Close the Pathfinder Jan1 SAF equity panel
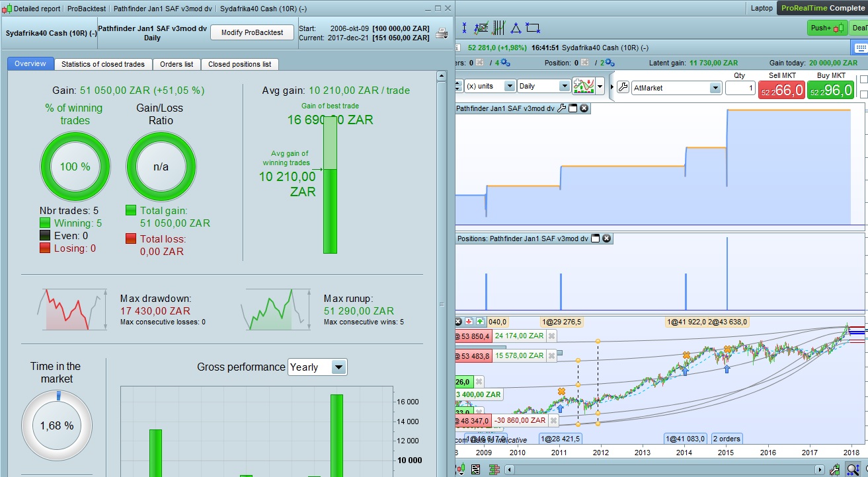This screenshot has width=868, height=477. (584, 108)
